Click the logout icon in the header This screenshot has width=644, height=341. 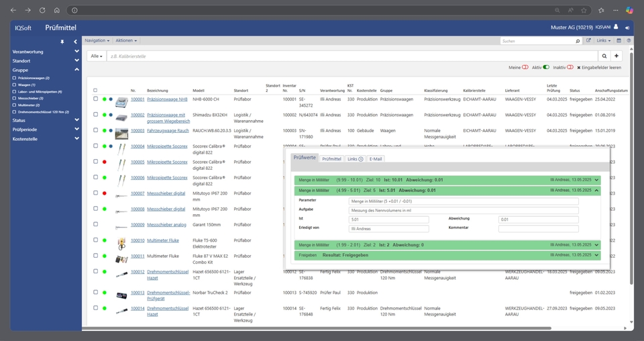pyautogui.click(x=627, y=28)
